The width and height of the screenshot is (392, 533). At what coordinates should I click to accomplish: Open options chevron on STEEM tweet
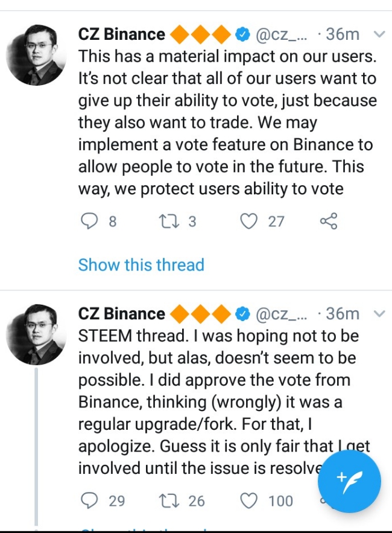point(379,313)
